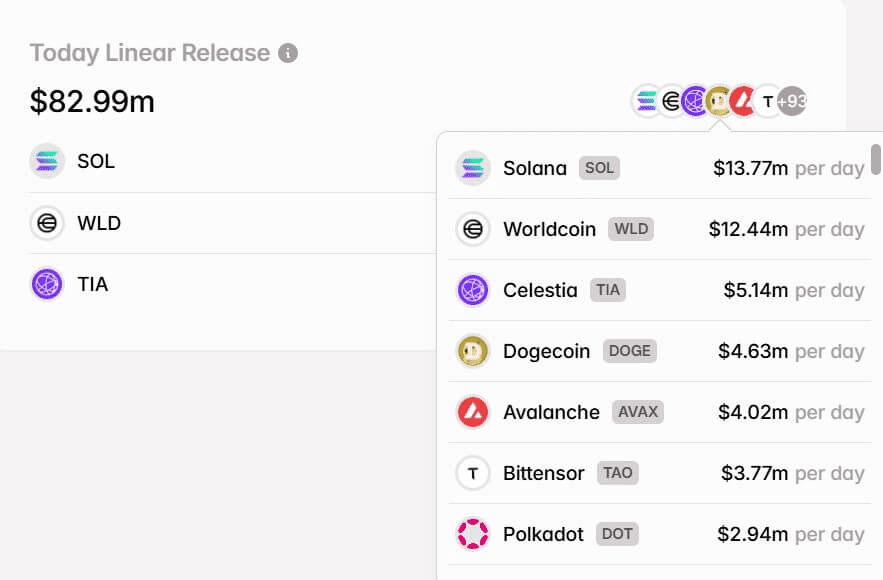The height and width of the screenshot is (580, 883).
Task: Click the info icon beside Today Linear Release
Action: coord(288,53)
